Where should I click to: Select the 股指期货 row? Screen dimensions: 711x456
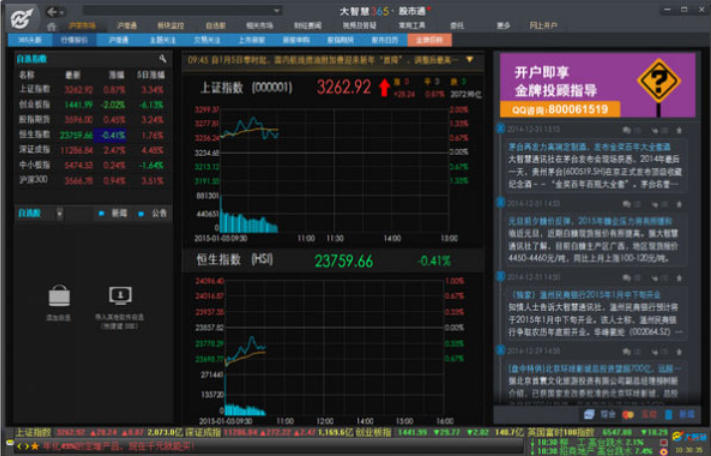pyautogui.click(x=92, y=120)
